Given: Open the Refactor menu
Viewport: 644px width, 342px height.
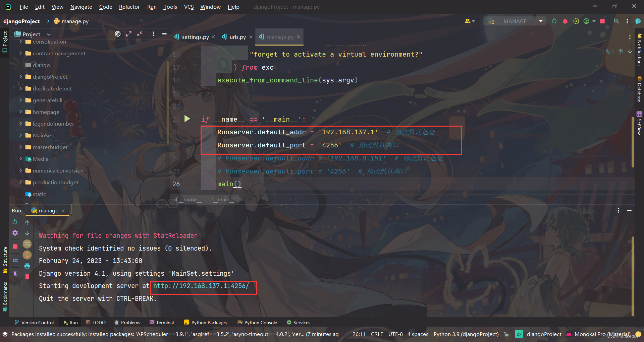Looking at the screenshot, I should click(129, 7).
